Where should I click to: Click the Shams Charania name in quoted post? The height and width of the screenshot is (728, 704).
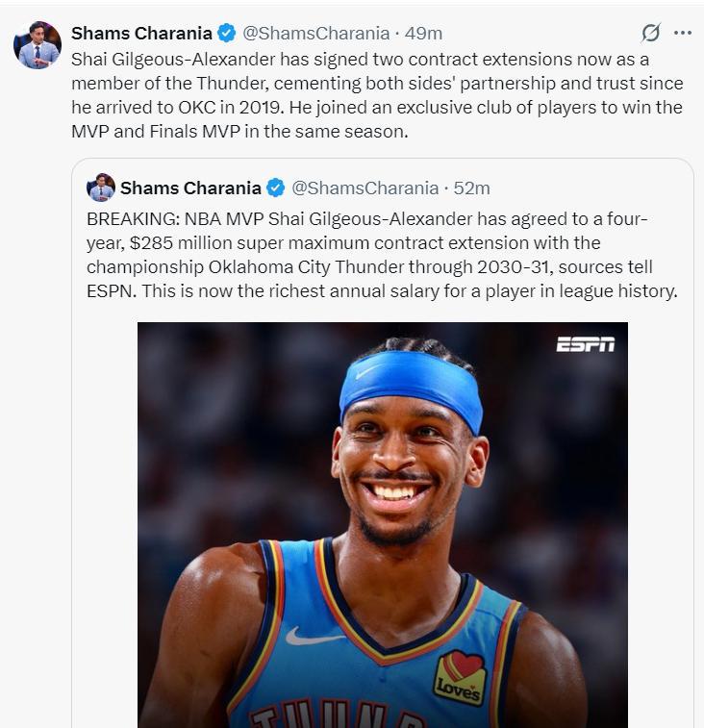(x=190, y=187)
